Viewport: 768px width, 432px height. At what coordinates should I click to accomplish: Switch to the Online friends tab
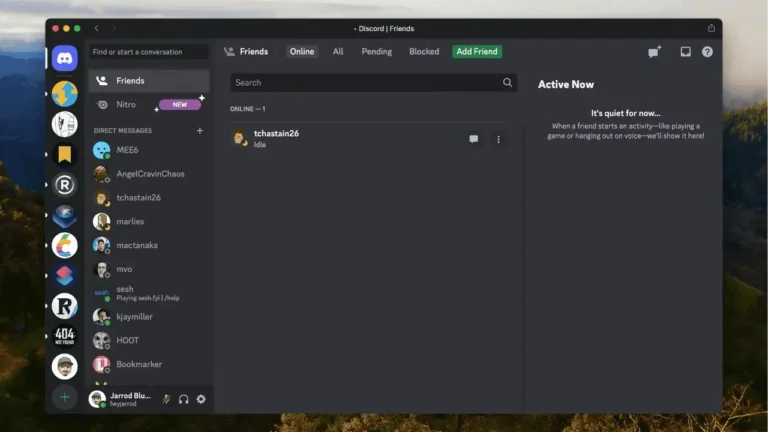click(302, 51)
